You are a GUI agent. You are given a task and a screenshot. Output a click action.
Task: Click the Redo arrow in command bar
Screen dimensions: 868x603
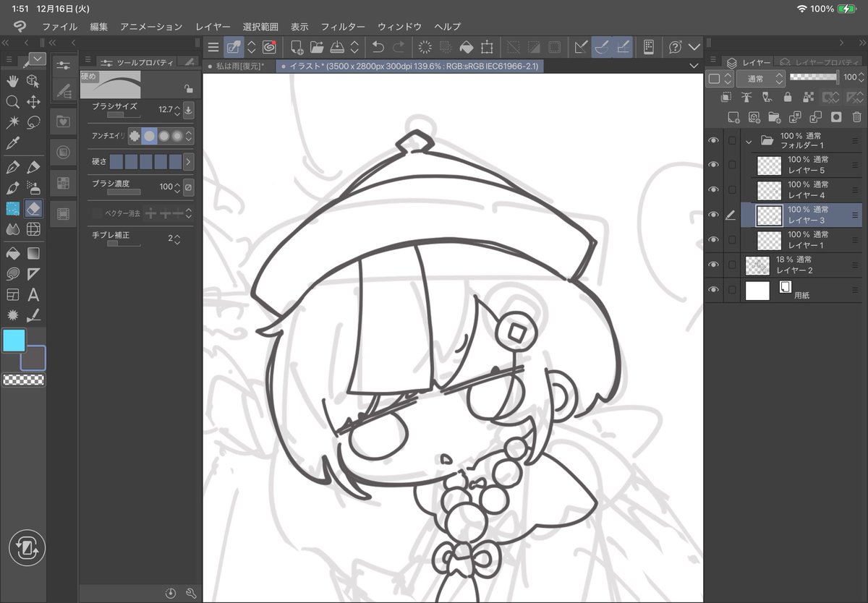(399, 47)
